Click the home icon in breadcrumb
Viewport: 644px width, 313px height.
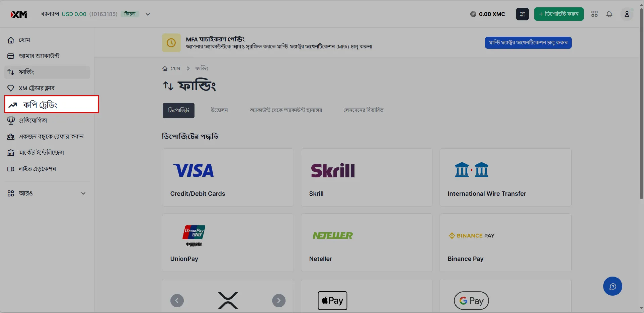[x=165, y=69]
